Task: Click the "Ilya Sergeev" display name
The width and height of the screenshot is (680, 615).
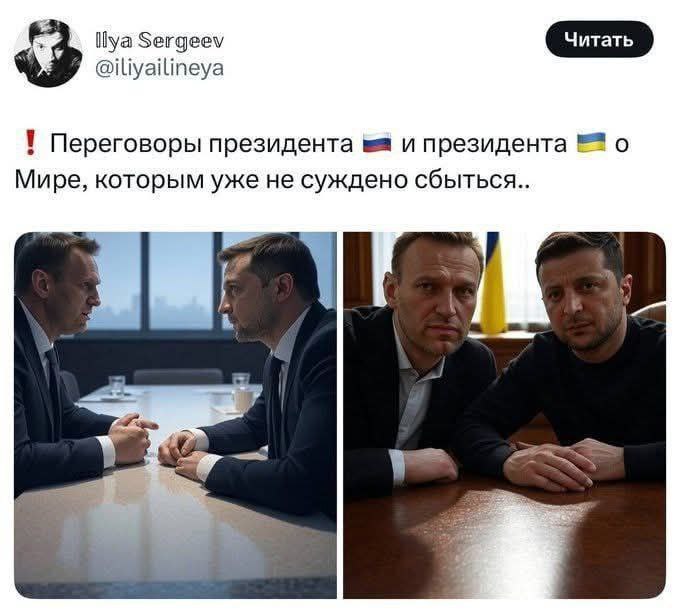Action: [160, 41]
